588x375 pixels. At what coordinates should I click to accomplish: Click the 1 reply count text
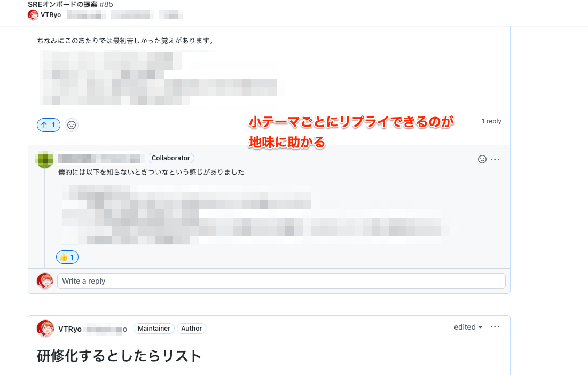tap(491, 121)
